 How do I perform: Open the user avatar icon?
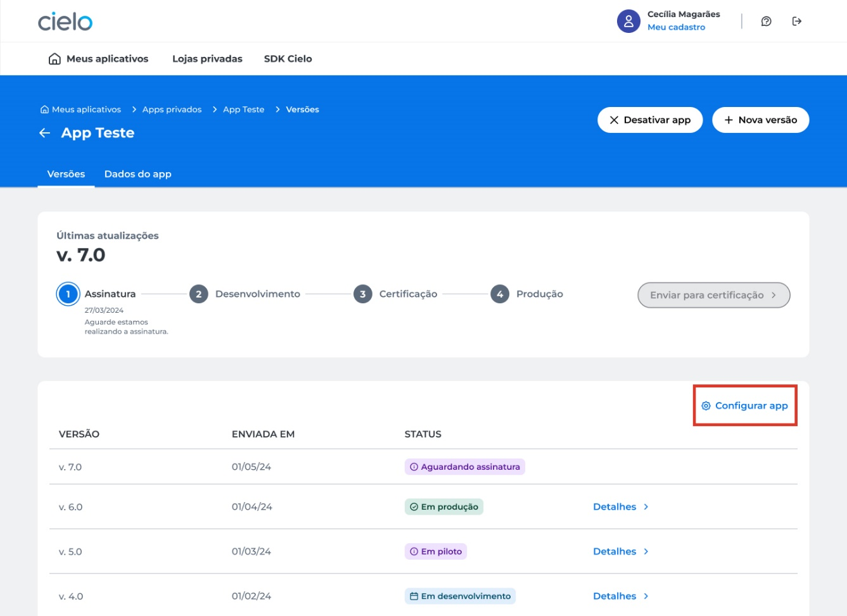tap(628, 21)
